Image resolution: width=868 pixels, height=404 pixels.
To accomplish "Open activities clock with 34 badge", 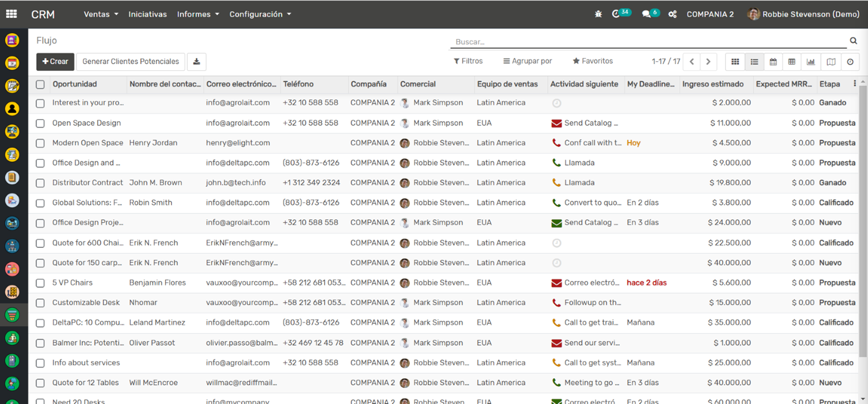I will click(616, 14).
